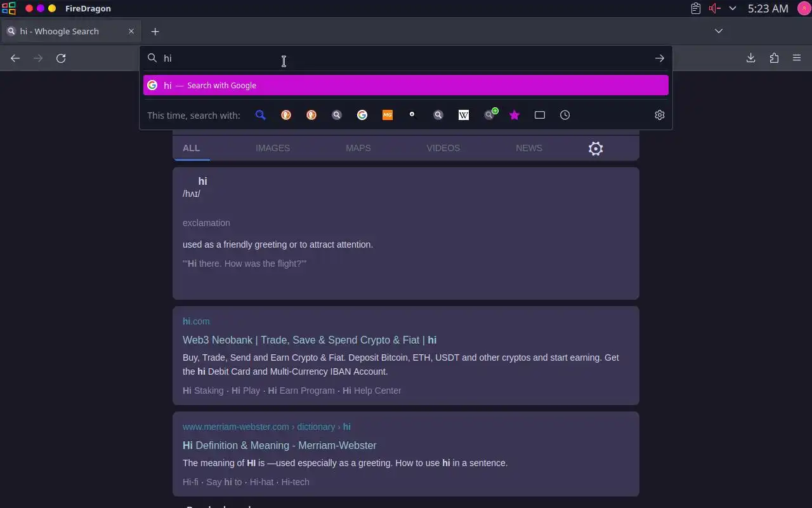This screenshot has height=508, width=812.
Task: Open the 'Hi-tech' related link
Action: coord(296,482)
